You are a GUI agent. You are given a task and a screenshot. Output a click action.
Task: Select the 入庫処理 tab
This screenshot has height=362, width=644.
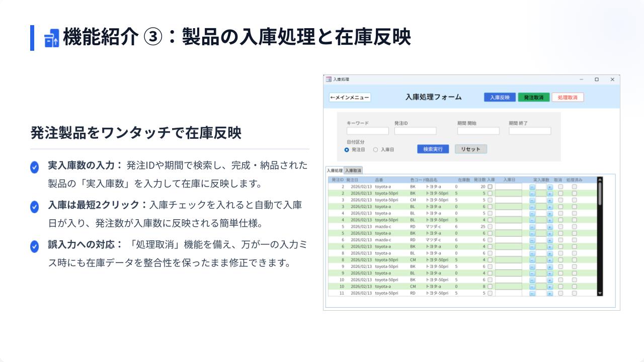[x=335, y=170]
